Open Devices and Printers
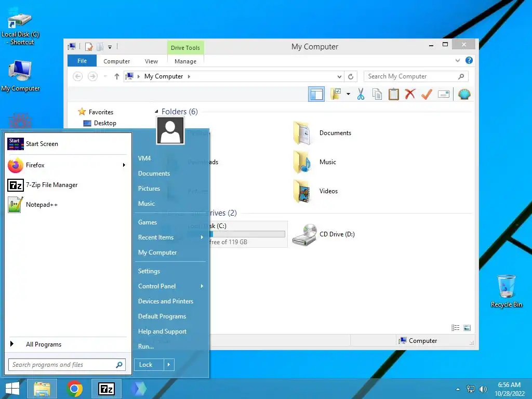Screen dimensions: 532x399 click(165, 301)
